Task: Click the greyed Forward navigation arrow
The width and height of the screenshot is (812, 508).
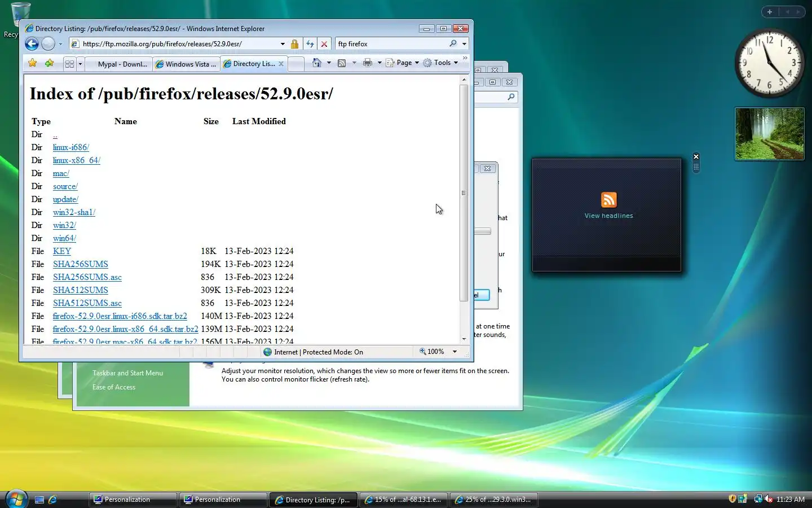Action: pos(48,43)
